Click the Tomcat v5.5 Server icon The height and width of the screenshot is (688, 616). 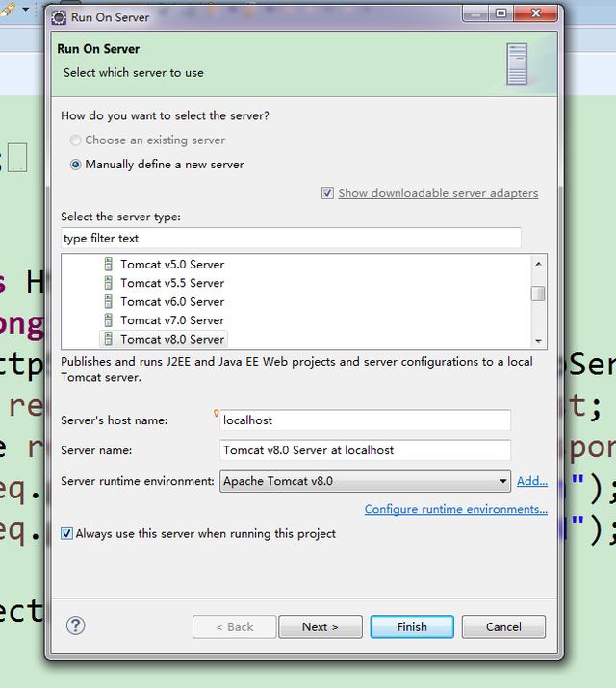coord(109,283)
